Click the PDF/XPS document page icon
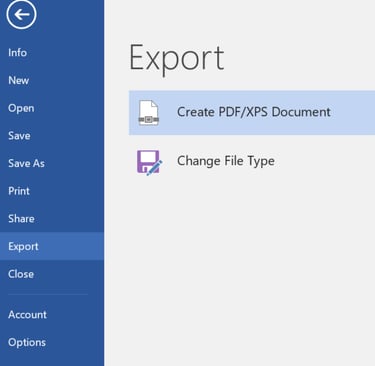The image size is (375, 366). click(149, 113)
